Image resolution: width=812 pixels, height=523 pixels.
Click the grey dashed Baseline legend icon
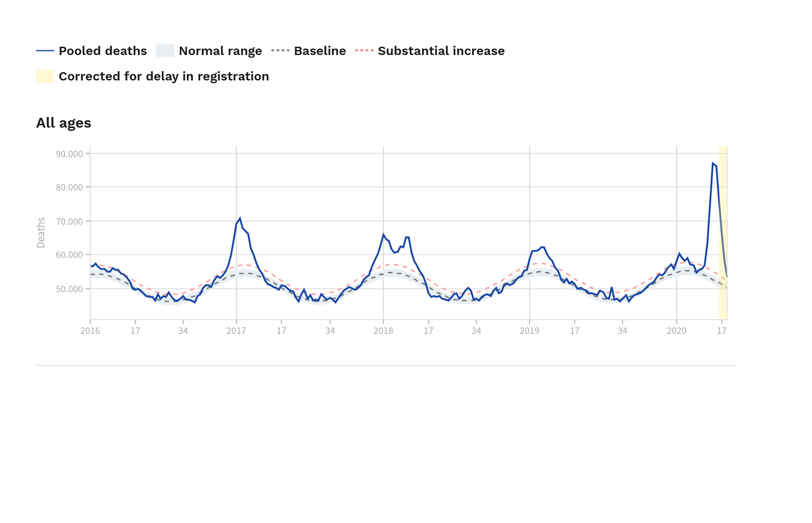pos(280,51)
